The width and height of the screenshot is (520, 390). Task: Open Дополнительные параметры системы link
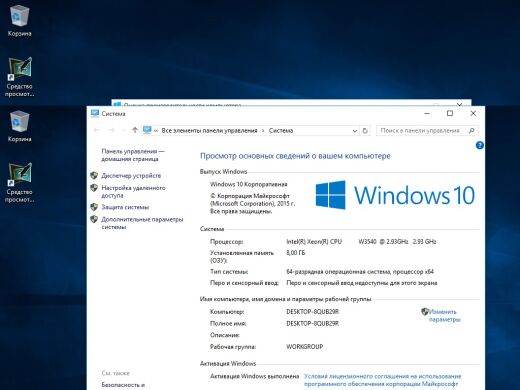tap(142, 223)
